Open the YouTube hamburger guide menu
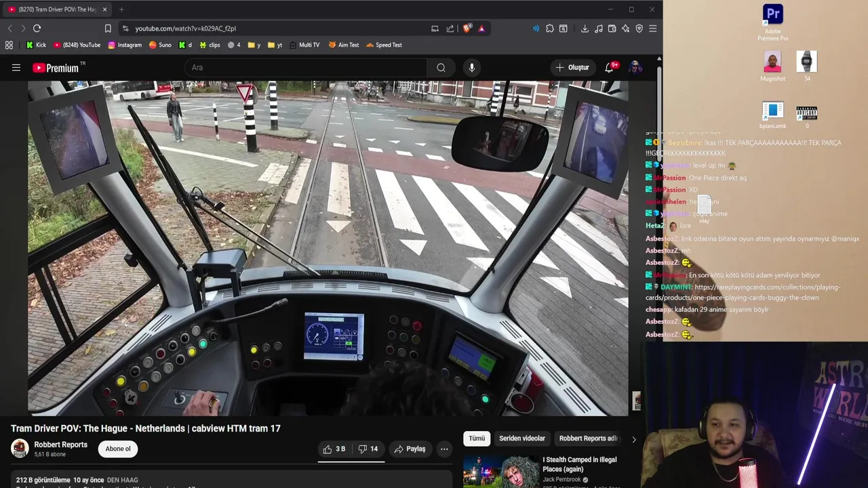The width and height of the screenshot is (868, 488). tap(16, 68)
